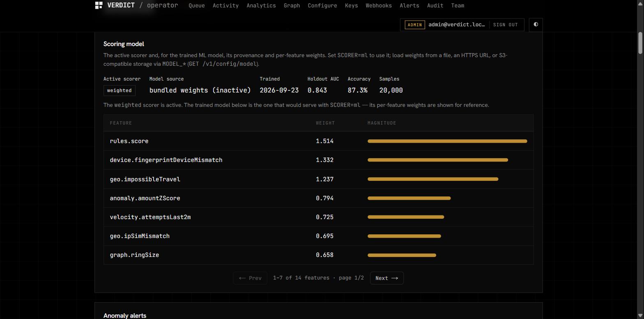This screenshot has height=319, width=644.
Task: Select the geo.impossibleTravel feature
Action: [145, 179]
